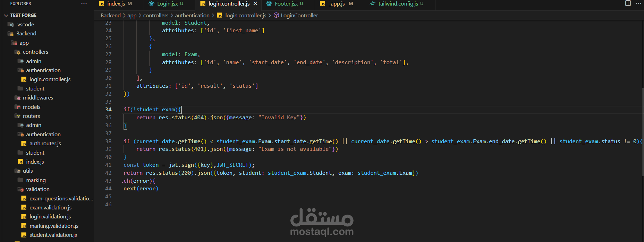Click controllers in the breadcrumb
644x242 pixels.
(156, 15)
